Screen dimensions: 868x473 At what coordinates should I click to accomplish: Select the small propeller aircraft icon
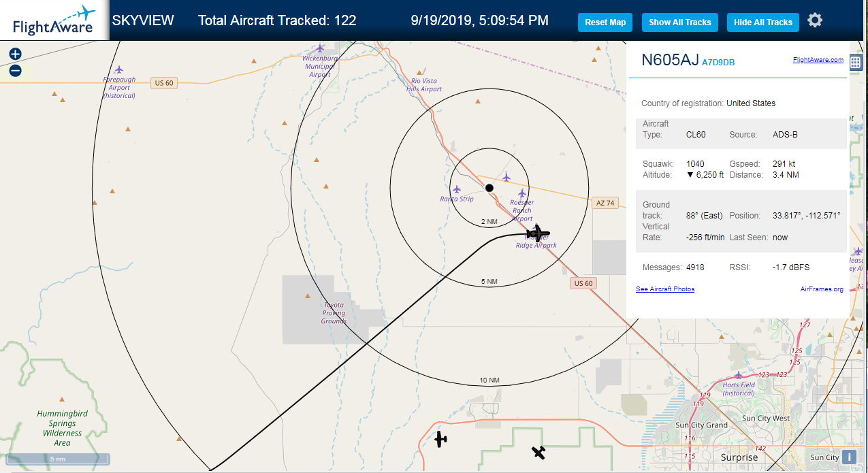coord(441,439)
